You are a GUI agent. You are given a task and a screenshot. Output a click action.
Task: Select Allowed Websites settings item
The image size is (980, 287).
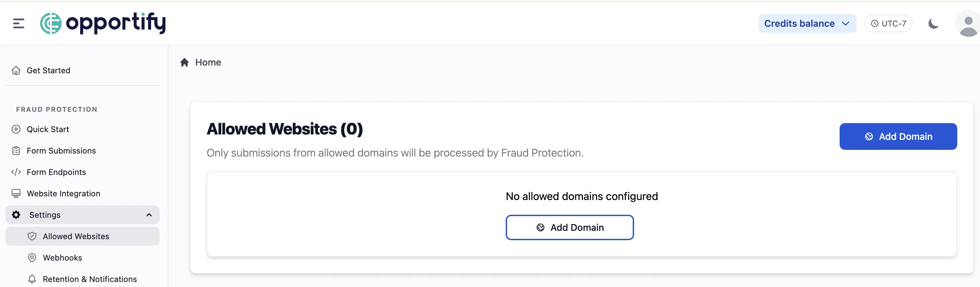pyautogui.click(x=76, y=236)
